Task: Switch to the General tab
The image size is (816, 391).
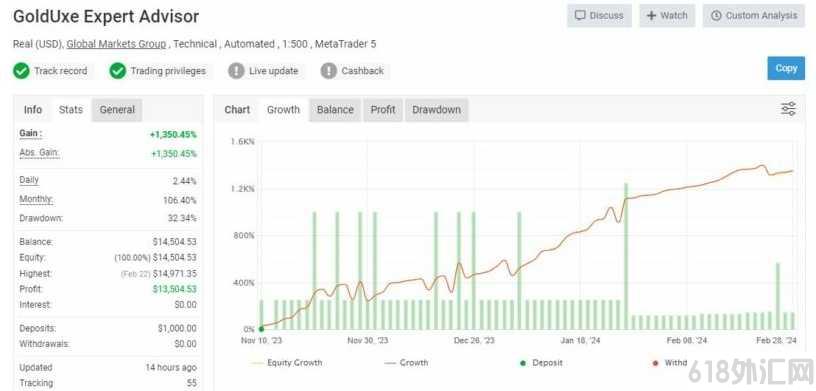Action: point(117,110)
